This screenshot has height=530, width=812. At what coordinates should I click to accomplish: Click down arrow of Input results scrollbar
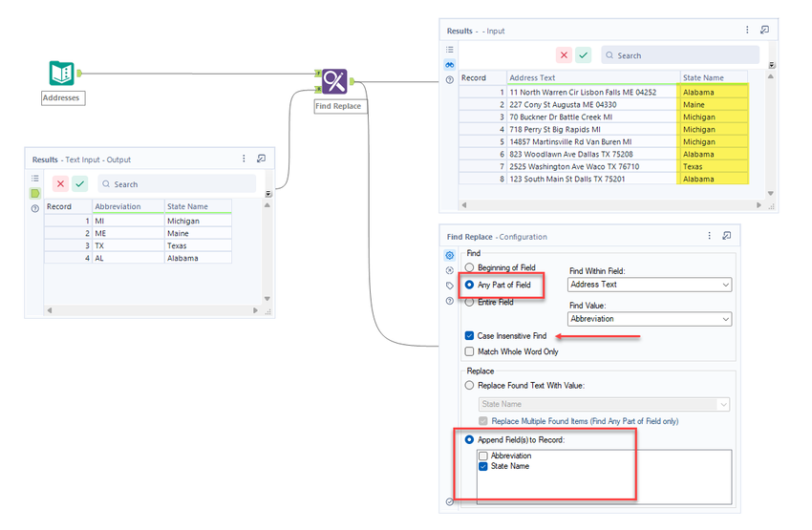[771, 193]
